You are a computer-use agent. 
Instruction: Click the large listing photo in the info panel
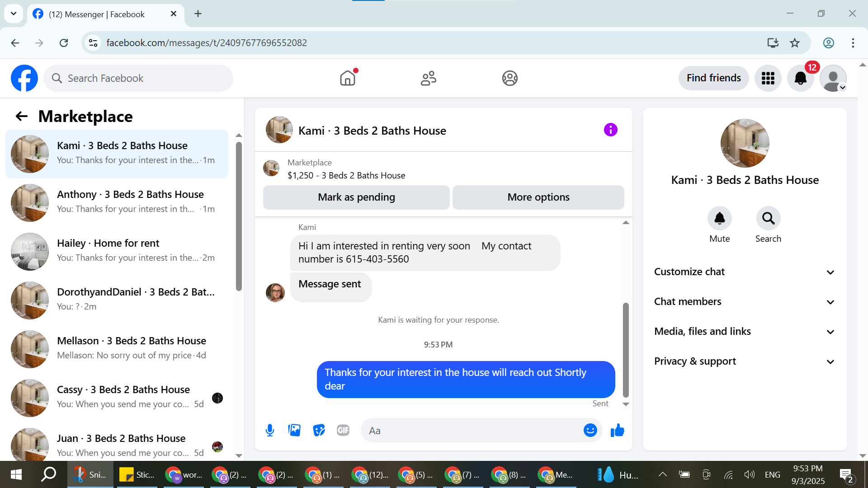745,143
